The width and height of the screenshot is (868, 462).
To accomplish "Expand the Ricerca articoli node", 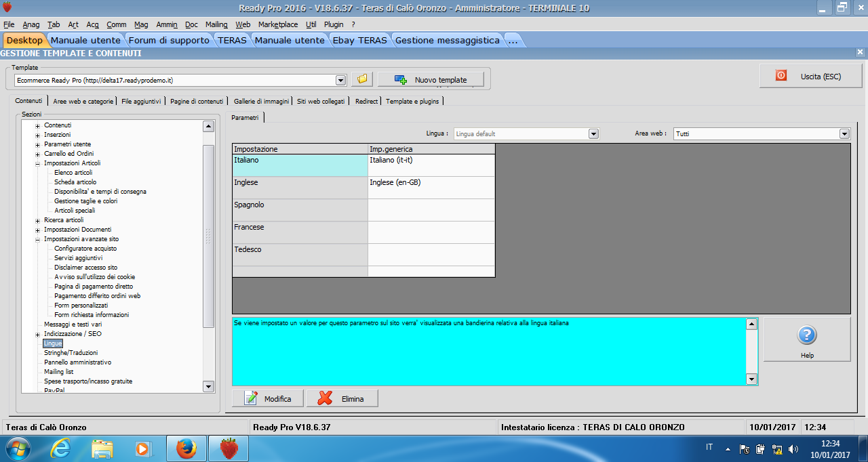I will [x=38, y=220].
